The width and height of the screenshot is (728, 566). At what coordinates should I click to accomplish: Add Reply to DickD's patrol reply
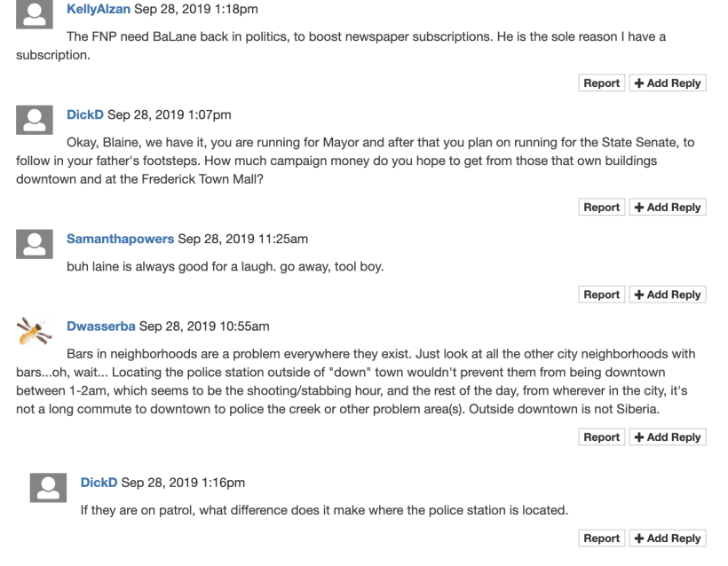[x=668, y=538]
